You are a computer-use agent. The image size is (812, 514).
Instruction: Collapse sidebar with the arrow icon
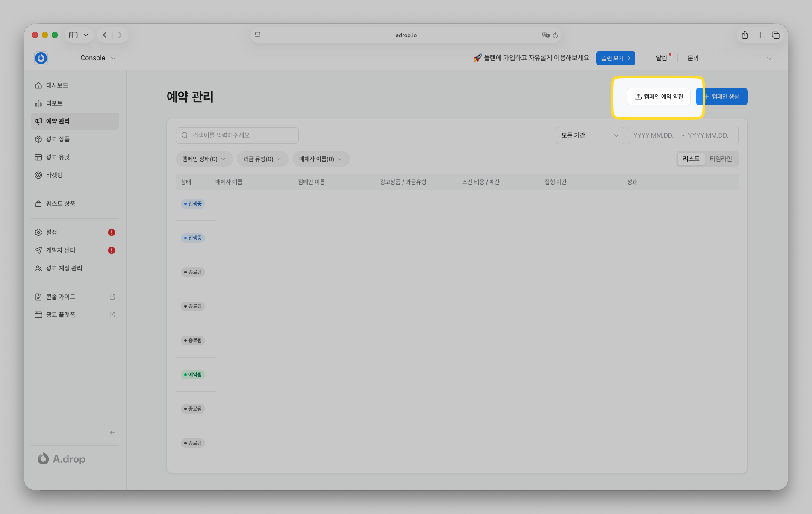pyautogui.click(x=112, y=432)
